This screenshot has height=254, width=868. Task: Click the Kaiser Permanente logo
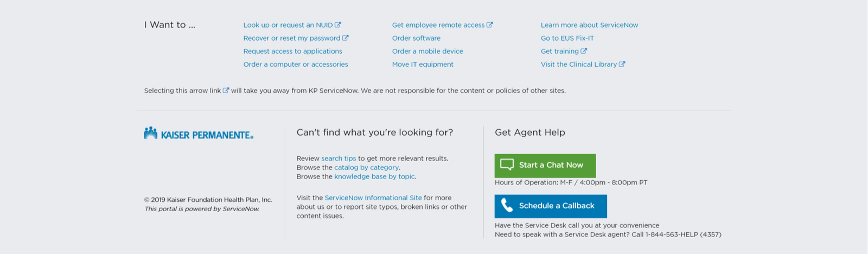[x=199, y=134]
